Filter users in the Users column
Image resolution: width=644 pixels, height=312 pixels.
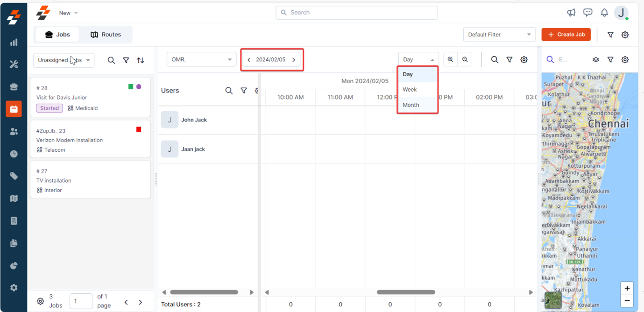point(244,91)
